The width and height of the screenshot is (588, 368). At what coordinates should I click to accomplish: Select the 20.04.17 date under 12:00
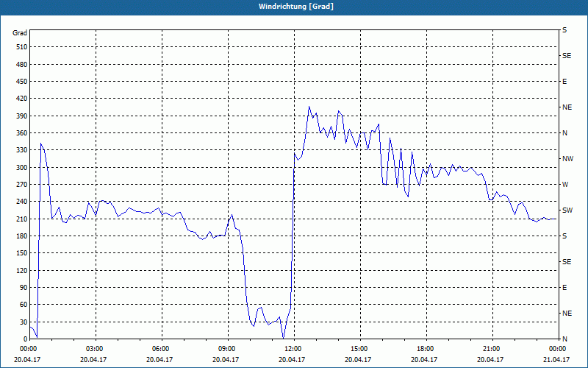[291, 359]
